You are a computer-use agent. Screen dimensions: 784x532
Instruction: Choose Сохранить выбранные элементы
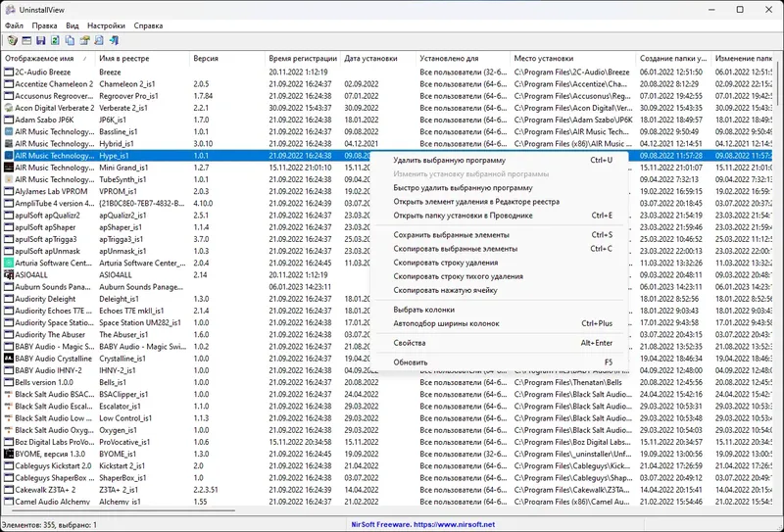coord(500,235)
